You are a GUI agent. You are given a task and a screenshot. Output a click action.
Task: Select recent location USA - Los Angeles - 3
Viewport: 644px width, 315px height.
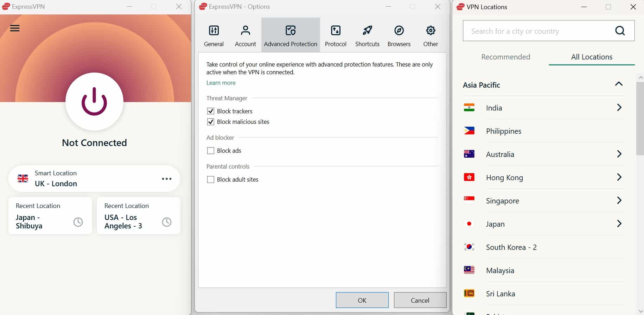(x=139, y=215)
